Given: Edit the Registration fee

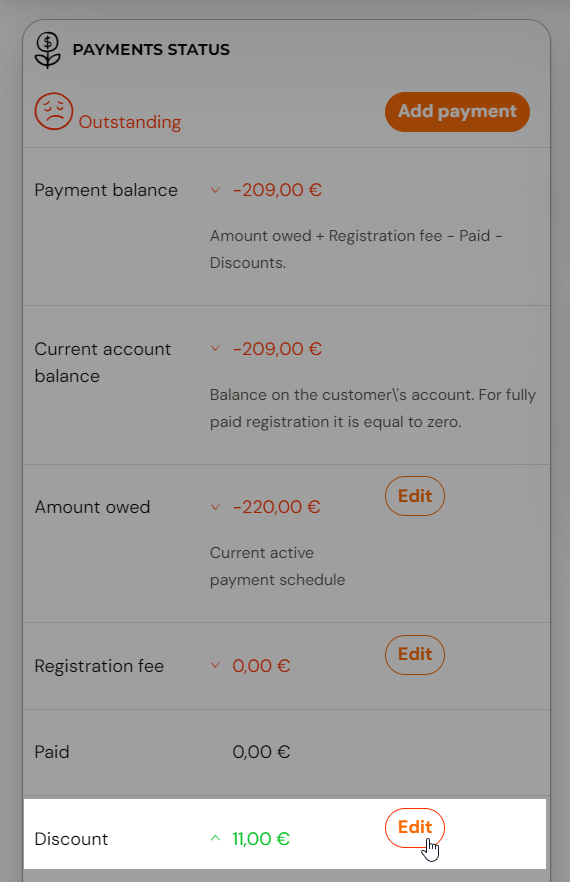Looking at the screenshot, I should [415, 655].
